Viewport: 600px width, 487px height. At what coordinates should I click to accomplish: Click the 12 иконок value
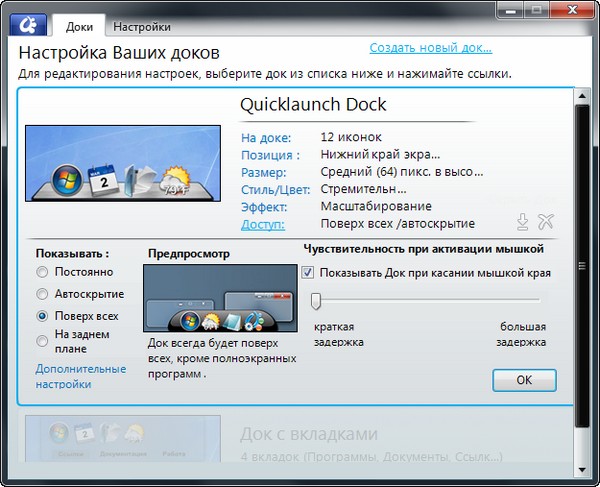click(x=351, y=137)
